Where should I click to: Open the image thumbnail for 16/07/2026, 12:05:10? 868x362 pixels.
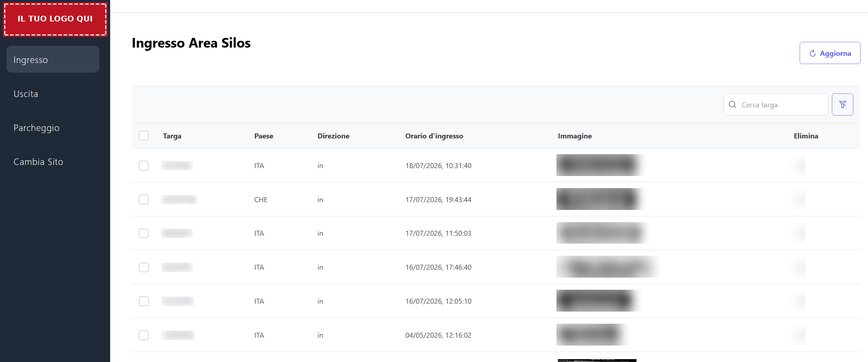click(598, 300)
